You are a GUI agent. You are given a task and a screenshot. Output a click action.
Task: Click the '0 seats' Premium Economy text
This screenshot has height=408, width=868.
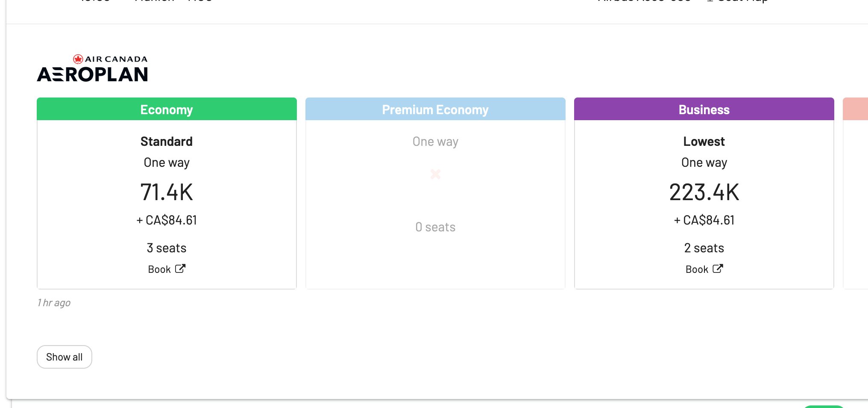tap(435, 227)
